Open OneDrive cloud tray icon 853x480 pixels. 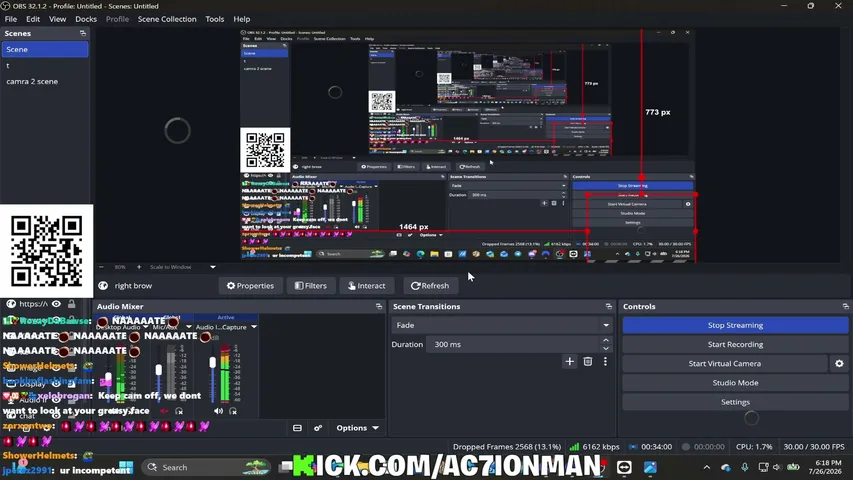pyautogui.click(x=726, y=467)
